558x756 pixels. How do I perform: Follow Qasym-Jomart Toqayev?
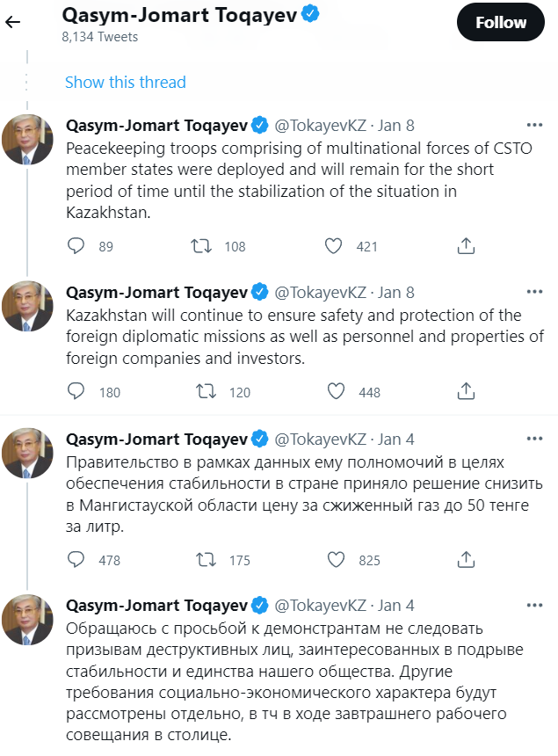500,24
